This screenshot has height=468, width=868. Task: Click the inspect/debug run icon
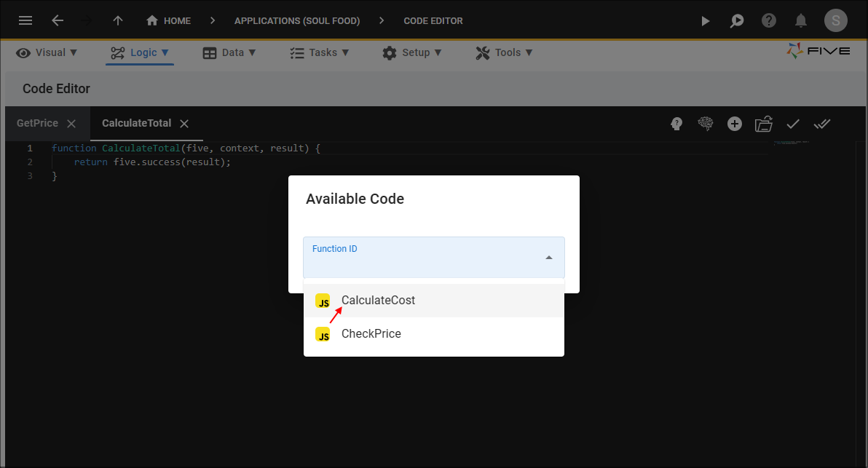tap(737, 21)
